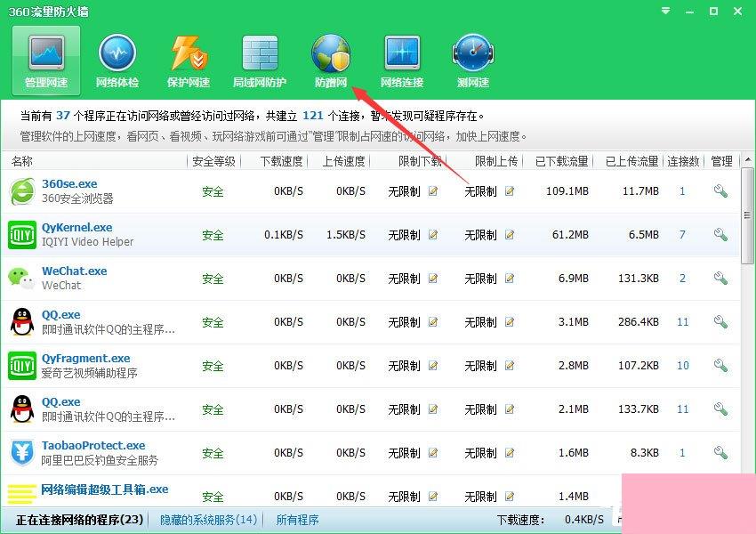The height and width of the screenshot is (534, 756).
Task: Click the process list scrollbar thumb
Action: coord(747,215)
